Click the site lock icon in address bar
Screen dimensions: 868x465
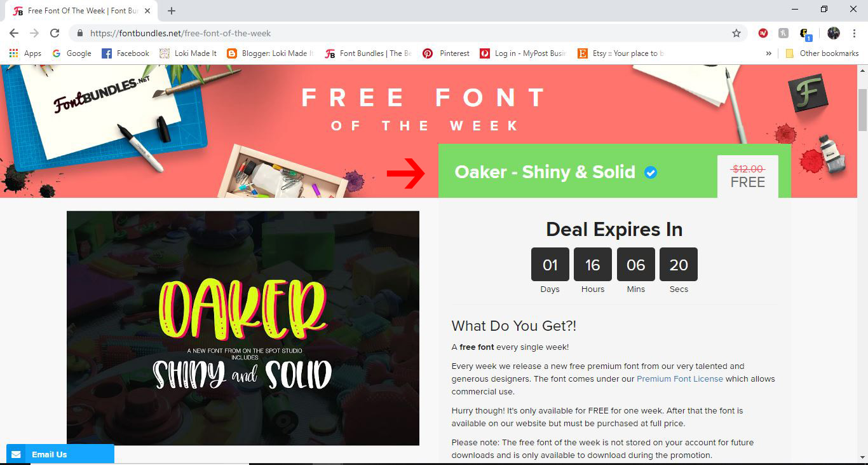tap(80, 33)
